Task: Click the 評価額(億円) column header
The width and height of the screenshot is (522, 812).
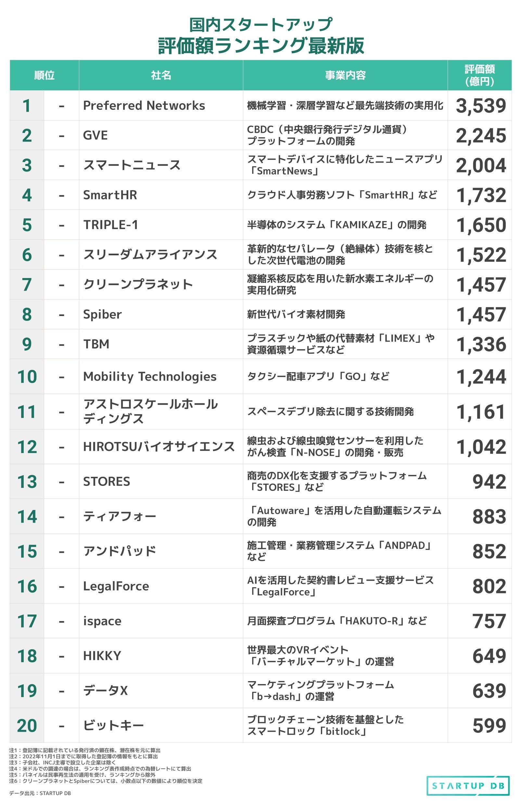Action: tap(479, 75)
